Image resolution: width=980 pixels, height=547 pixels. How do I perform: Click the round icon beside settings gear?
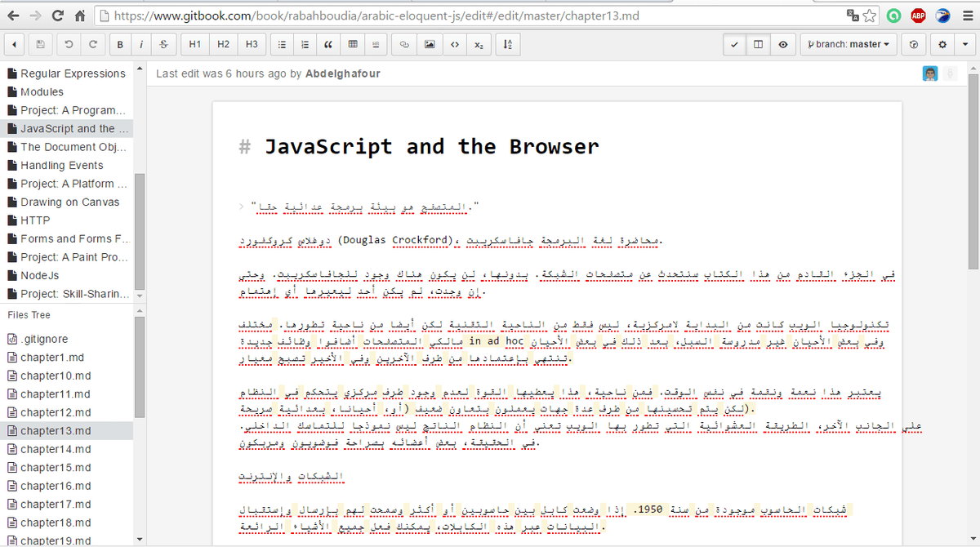pyautogui.click(x=914, y=44)
